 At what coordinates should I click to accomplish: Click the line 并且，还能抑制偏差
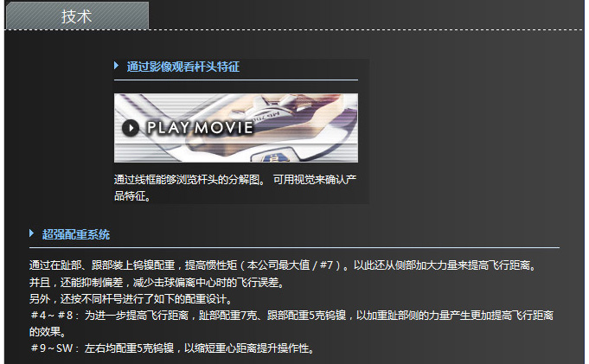[x=157, y=282]
